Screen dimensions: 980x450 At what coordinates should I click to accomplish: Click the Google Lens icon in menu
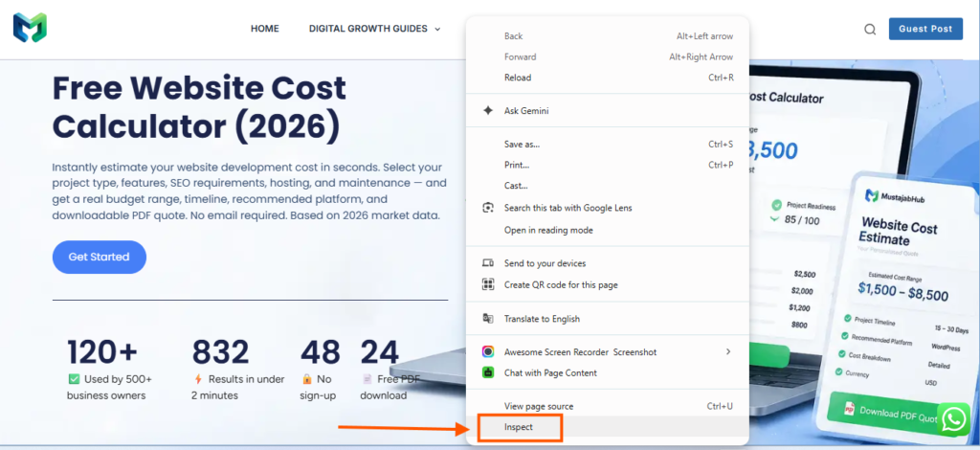click(x=488, y=208)
